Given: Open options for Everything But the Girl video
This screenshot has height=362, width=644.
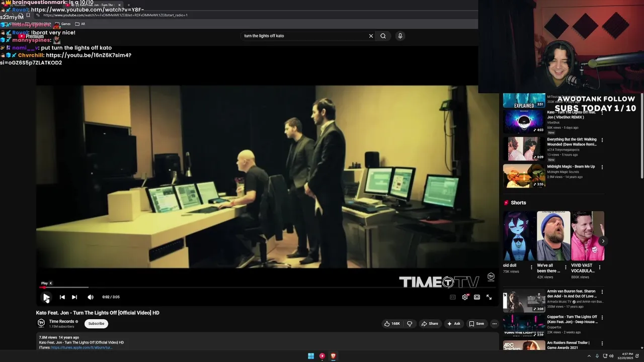Looking at the screenshot, I should [602, 140].
